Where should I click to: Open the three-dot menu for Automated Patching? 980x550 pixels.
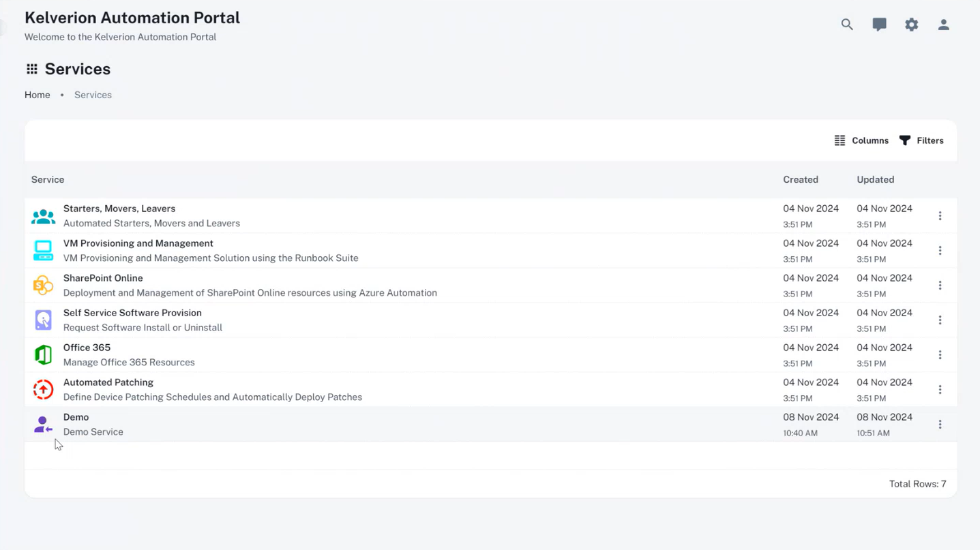tap(940, 389)
